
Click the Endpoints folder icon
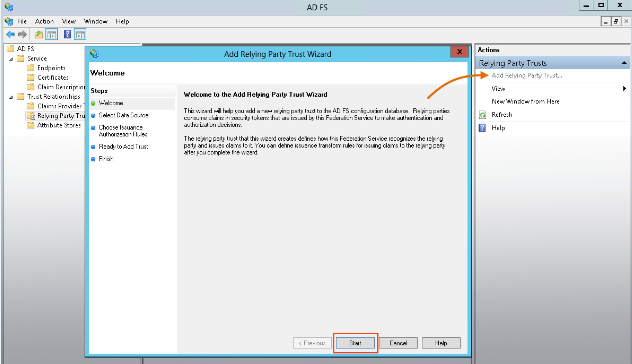point(31,68)
